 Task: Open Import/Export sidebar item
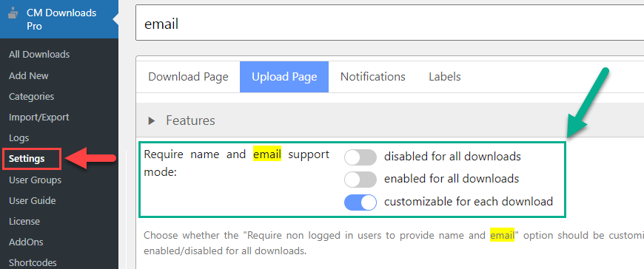point(39,118)
